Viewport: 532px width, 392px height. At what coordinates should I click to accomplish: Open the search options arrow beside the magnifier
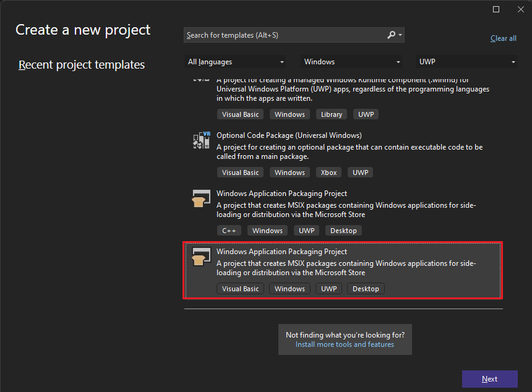399,34
